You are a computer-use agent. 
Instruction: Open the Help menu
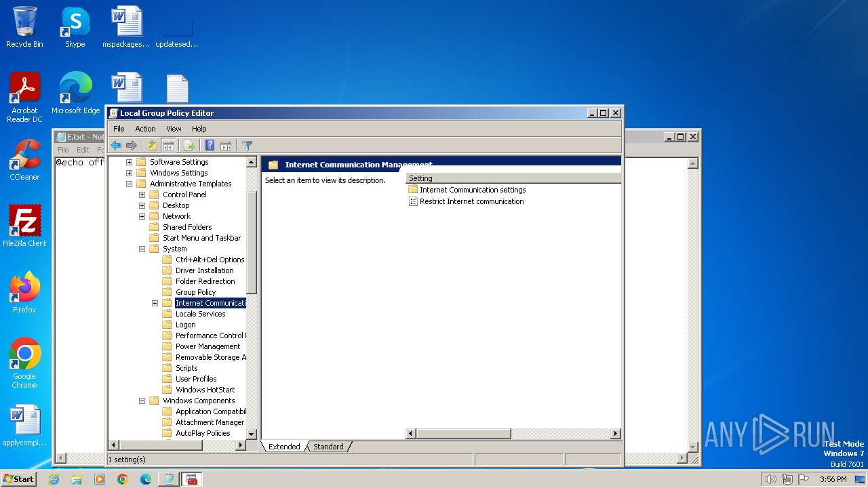tap(199, 129)
